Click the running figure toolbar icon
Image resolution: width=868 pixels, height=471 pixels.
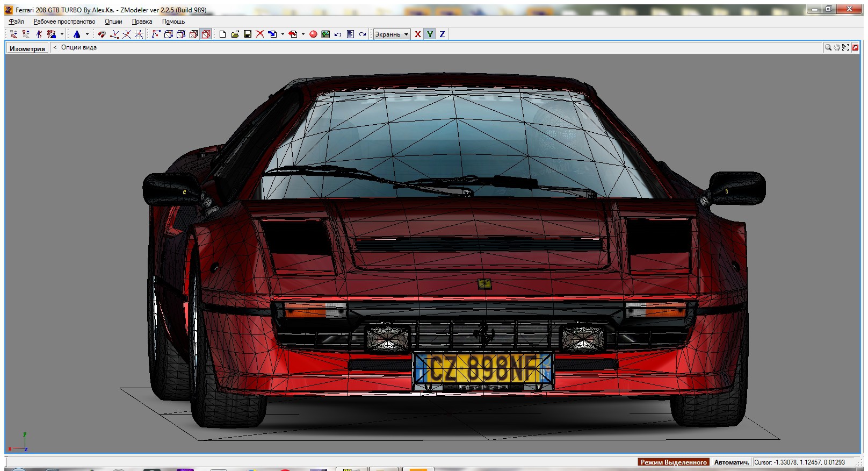click(x=39, y=34)
